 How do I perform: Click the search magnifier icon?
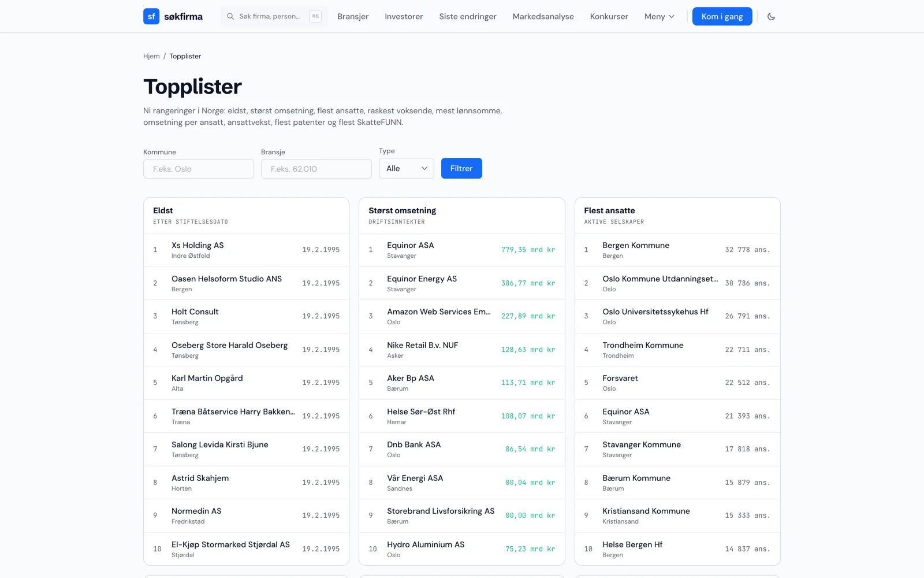[x=230, y=16]
